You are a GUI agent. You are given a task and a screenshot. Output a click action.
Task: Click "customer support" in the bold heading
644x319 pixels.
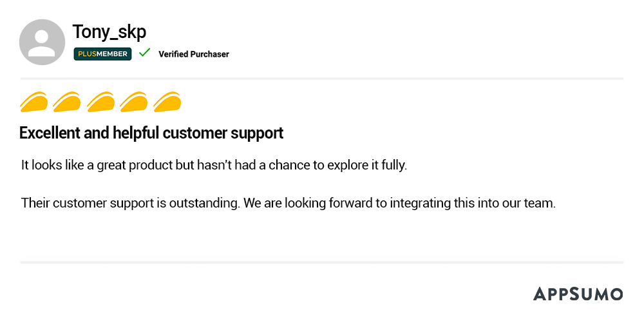(x=223, y=133)
